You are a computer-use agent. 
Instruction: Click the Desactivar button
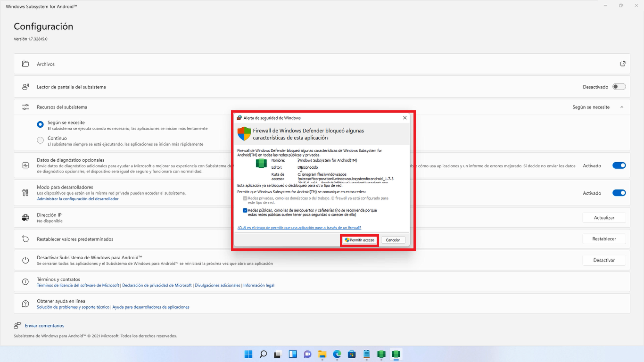coord(604,260)
